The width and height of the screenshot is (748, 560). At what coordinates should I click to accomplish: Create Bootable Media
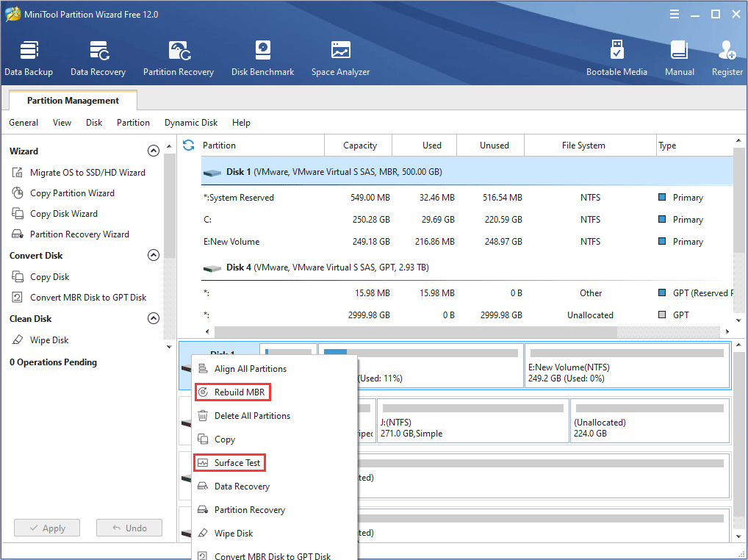click(x=616, y=58)
